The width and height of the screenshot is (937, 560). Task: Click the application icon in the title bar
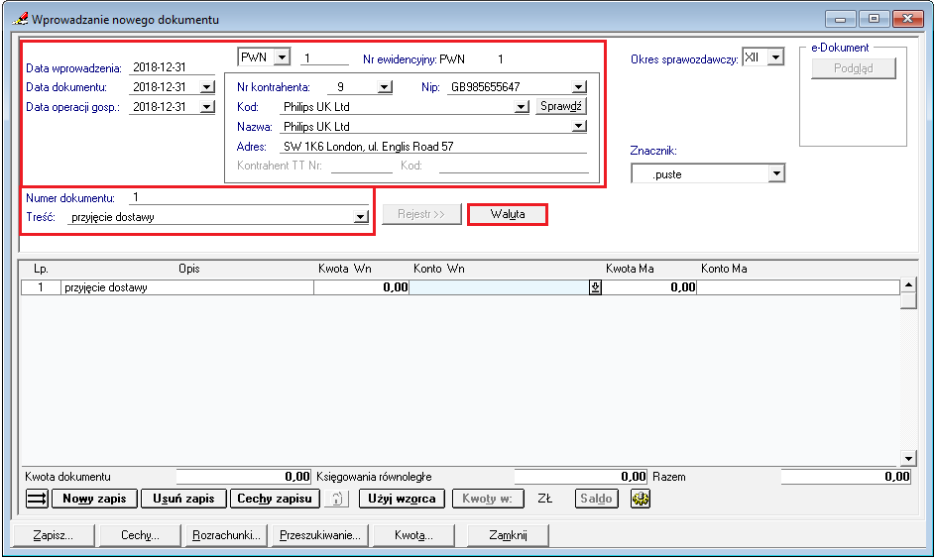click(x=20, y=19)
